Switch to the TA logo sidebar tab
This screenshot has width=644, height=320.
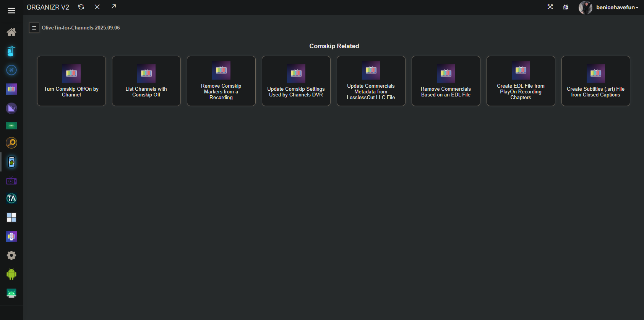[x=11, y=198]
